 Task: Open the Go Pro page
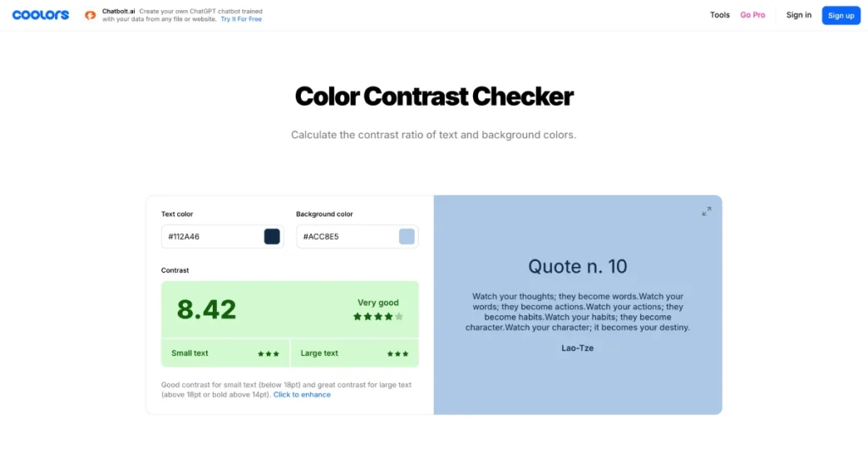753,15
